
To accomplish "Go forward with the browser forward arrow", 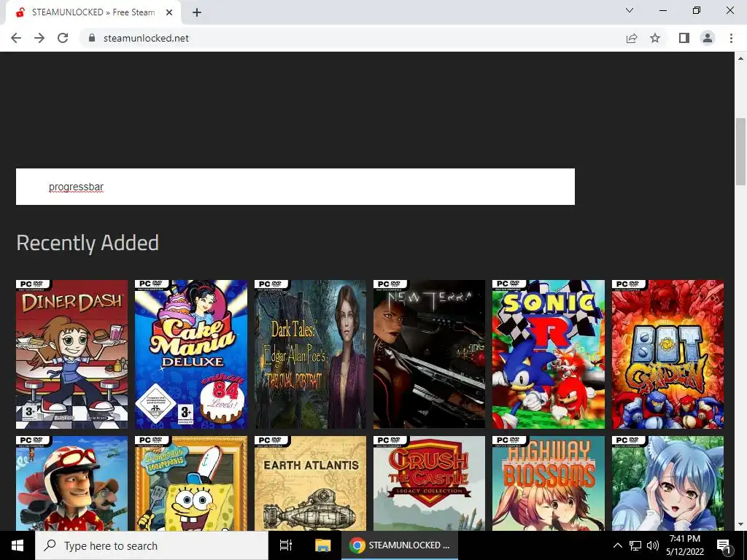I will point(39,38).
